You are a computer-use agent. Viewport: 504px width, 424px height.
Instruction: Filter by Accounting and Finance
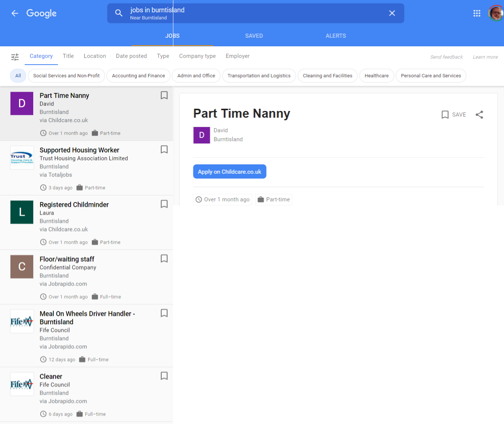[x=138, y=75]
